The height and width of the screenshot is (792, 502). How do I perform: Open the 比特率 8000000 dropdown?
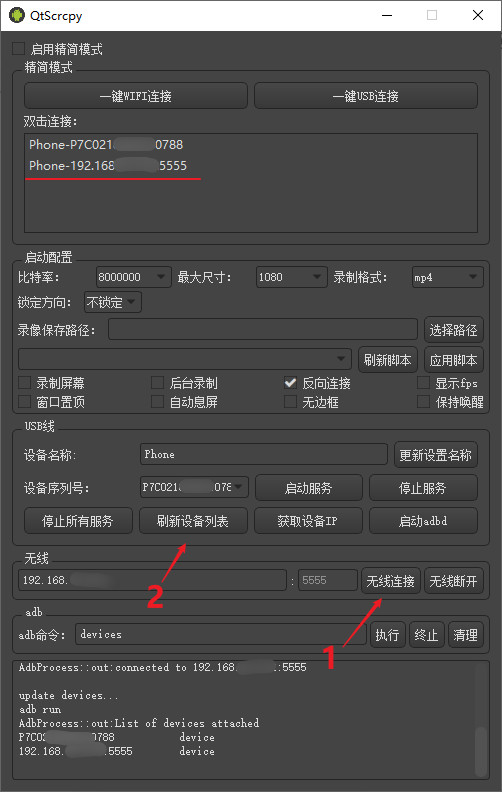134,277
